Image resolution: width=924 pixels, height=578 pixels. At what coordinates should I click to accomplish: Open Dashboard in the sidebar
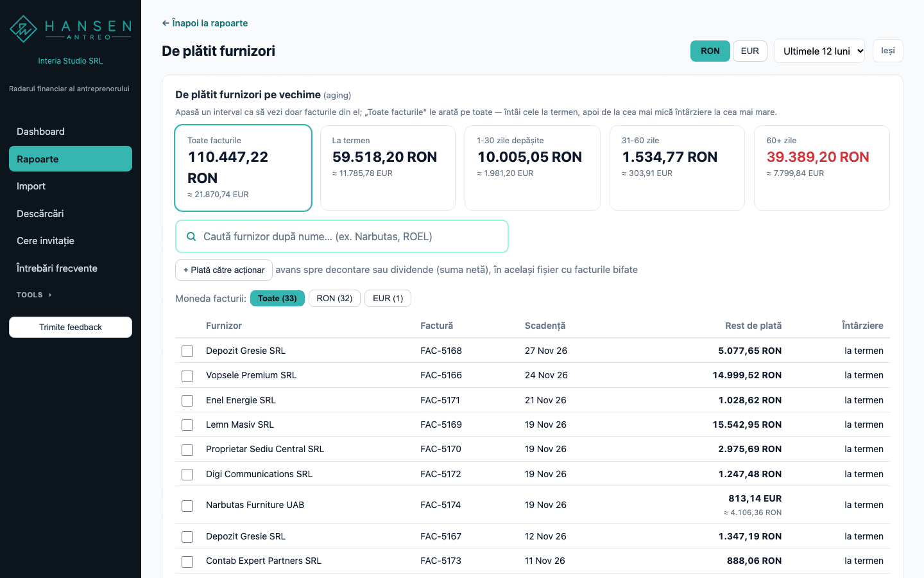71,132
